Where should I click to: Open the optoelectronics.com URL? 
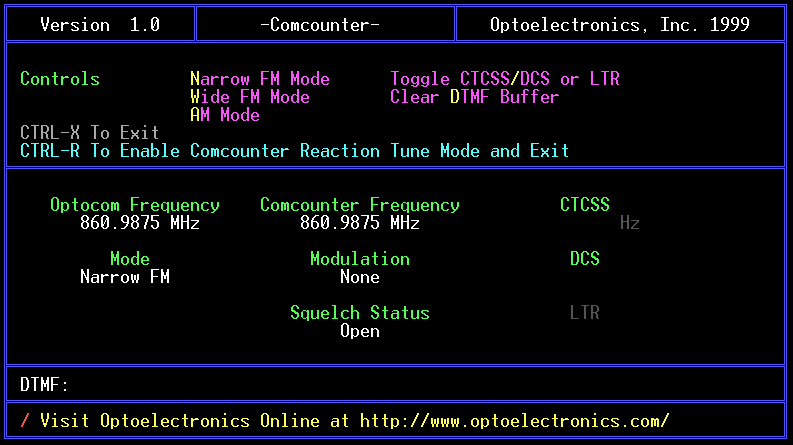coord(514,421)
